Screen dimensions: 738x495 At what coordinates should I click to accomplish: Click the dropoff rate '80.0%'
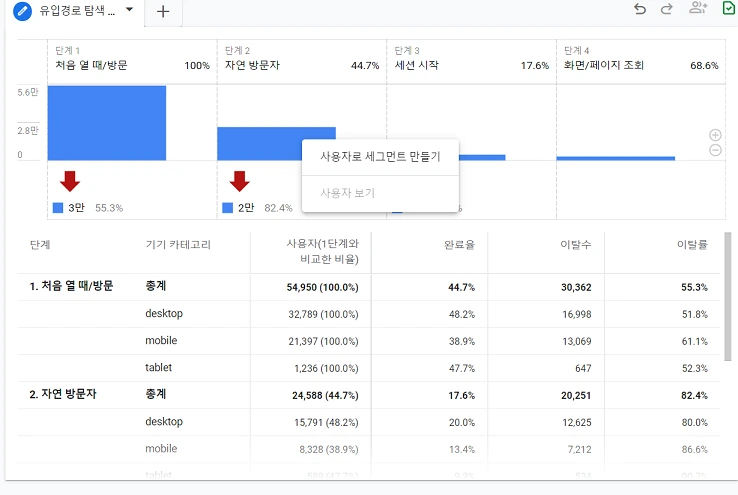click(x=695, y=423)
